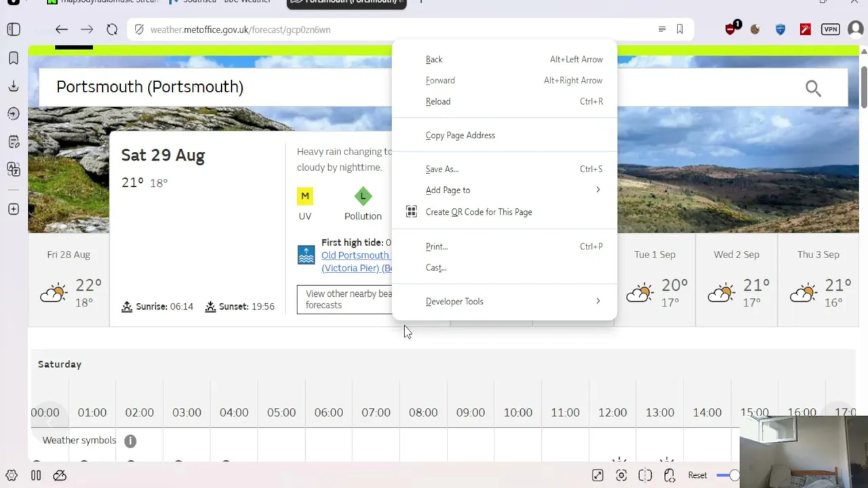Select Print... from context menu
This screenshot has width=868, height=488.
click(505, 247)
